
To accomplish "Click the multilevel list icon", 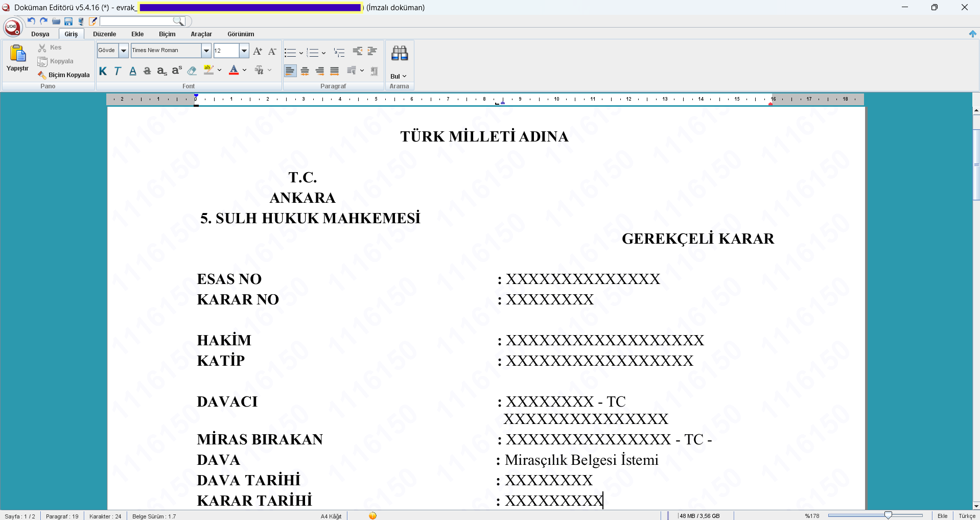I will pos(339,53).
